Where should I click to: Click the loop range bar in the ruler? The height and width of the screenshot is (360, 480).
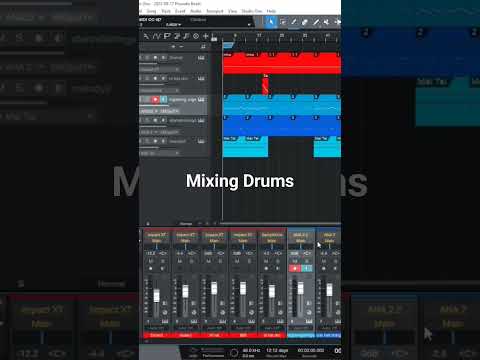(229, 45)
